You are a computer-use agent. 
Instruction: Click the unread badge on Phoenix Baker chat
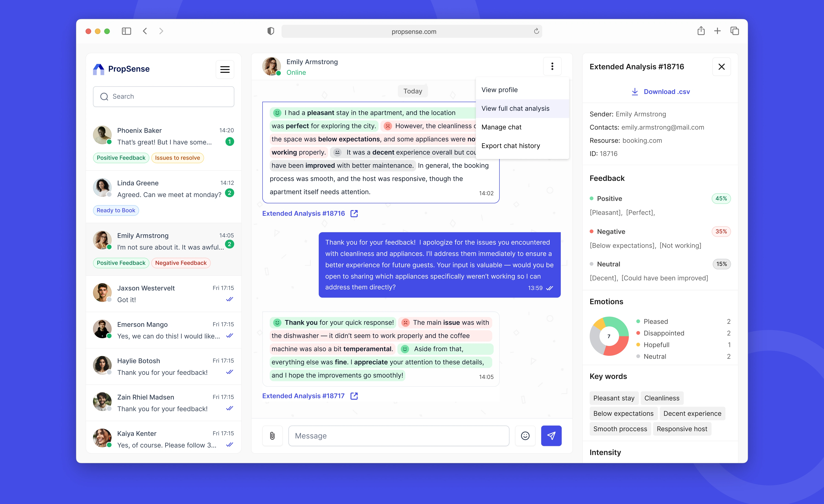[x=229, y=142]
